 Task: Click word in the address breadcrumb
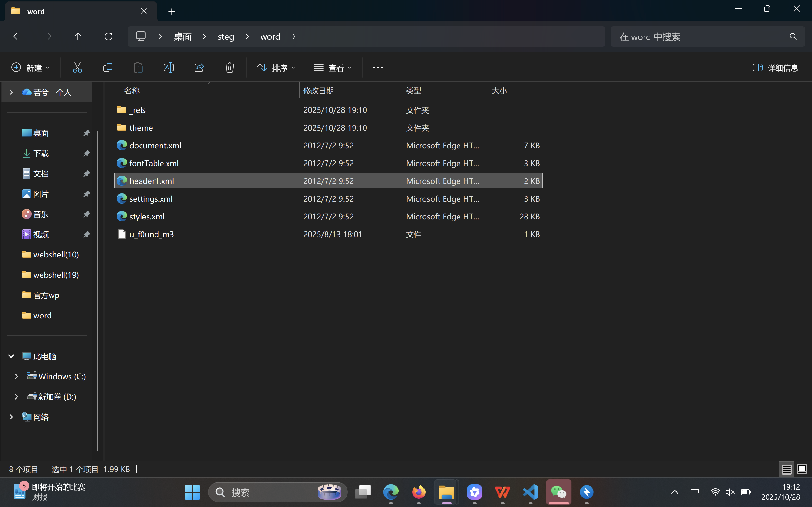tap(270, 36)
